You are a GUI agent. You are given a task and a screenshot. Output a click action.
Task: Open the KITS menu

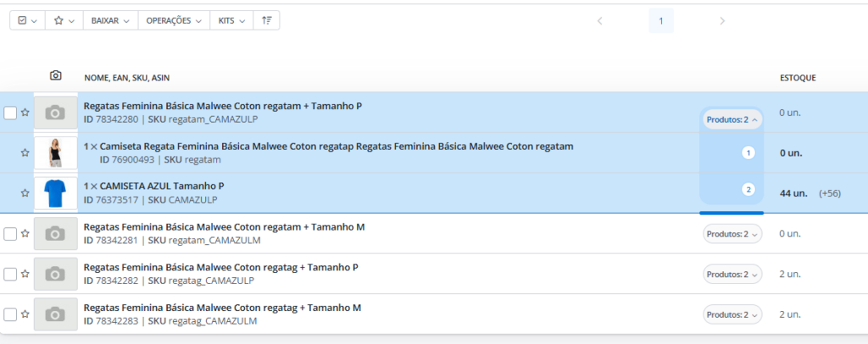click(231, 20)
